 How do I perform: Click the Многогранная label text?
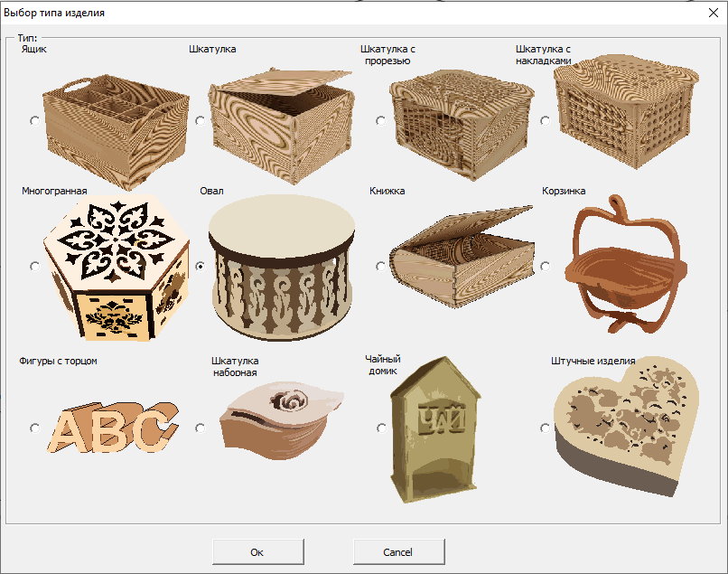click(x=54, y=191)
